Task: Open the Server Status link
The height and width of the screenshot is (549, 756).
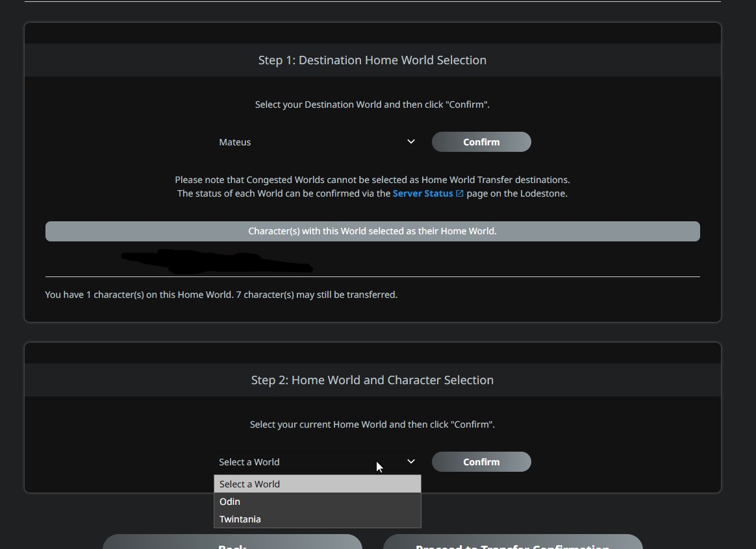Action: 423,193
